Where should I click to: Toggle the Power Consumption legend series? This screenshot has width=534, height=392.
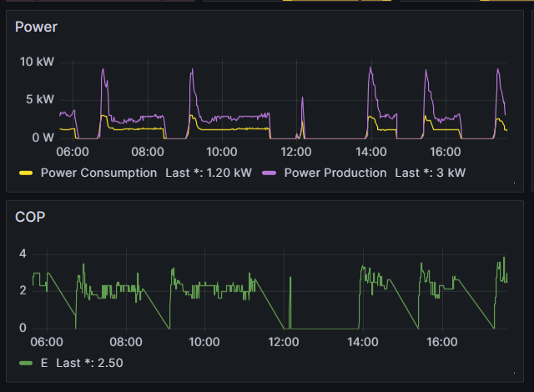(98, 173)
